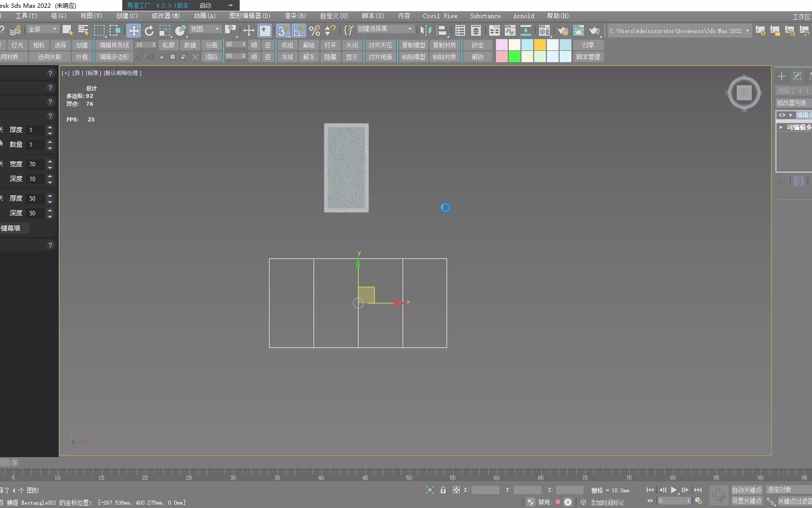Click the Mirror tool icon
This screenshot has width=812, height=508.
click(x=426, y=30)
